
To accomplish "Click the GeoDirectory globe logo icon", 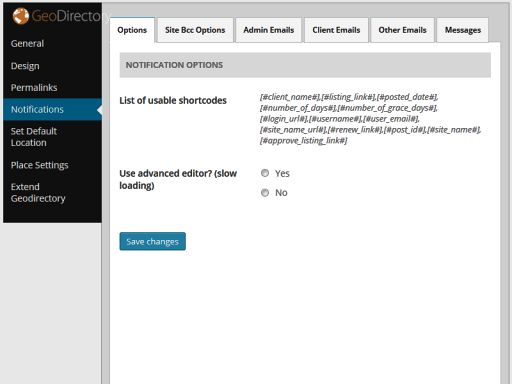I will pos(21,16).
